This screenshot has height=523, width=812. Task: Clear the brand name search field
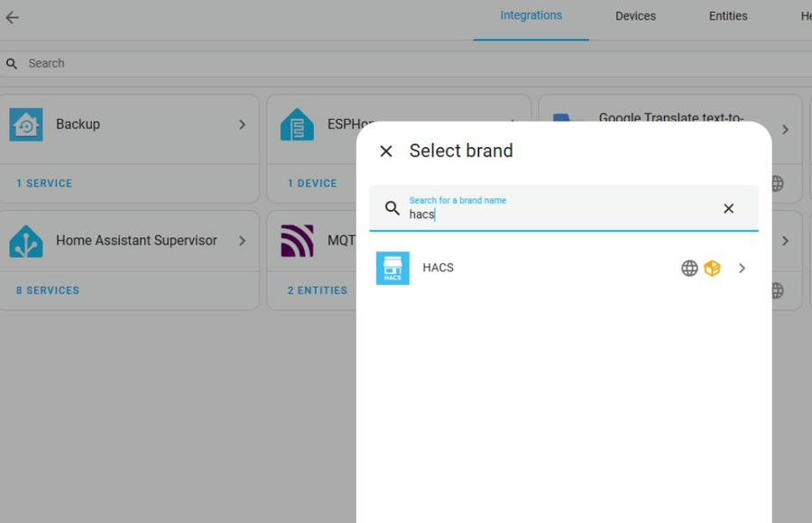click(728, 208)
